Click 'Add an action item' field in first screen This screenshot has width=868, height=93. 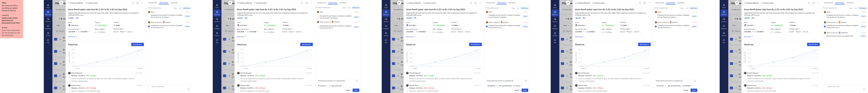click(169, 88)
